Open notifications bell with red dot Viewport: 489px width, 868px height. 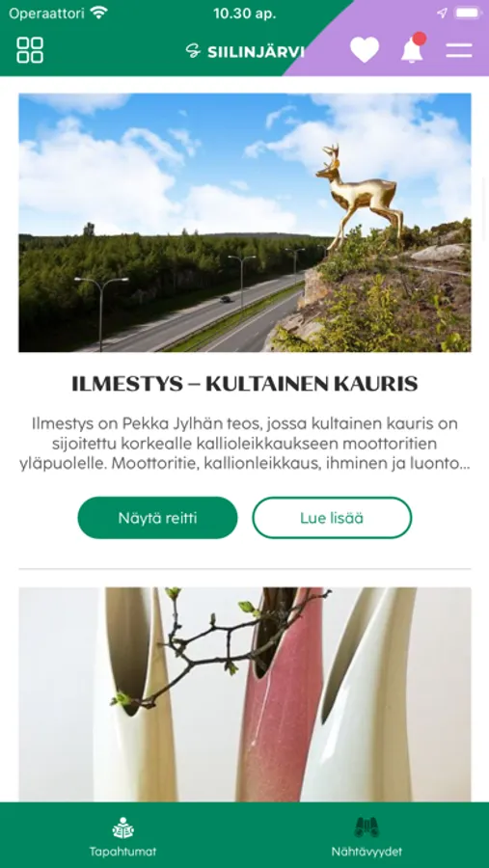(x=413, y=47)
